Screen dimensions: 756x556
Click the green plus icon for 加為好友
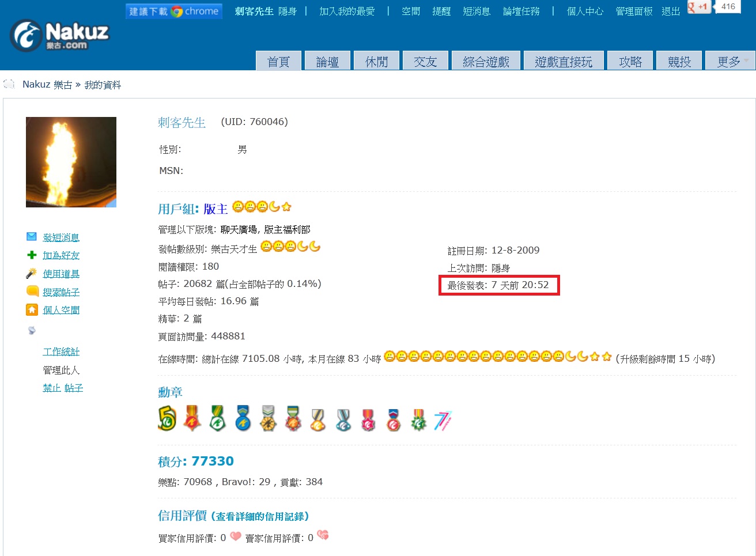[32, 255]
